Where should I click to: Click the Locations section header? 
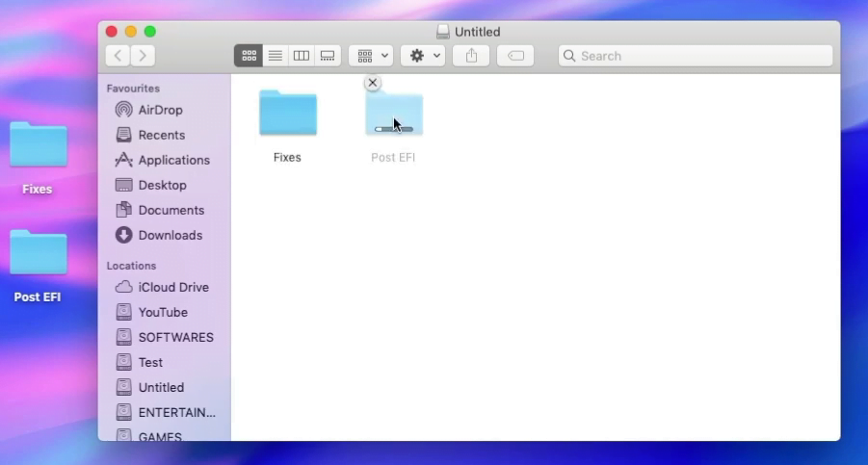coord(131,266)
